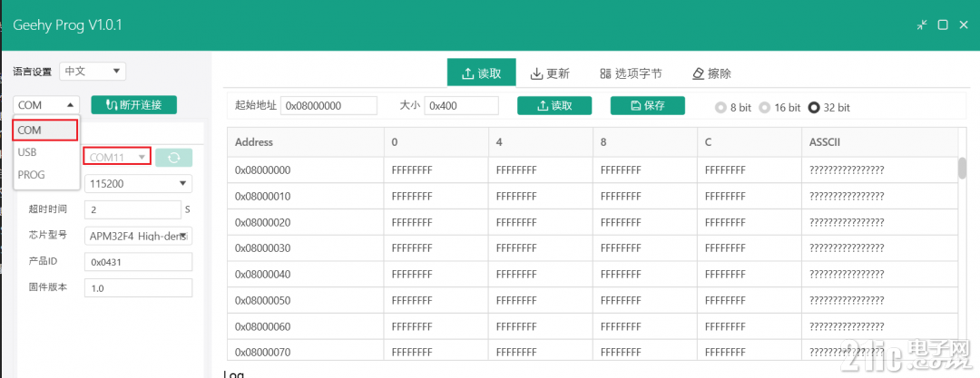Click the ASSCII column header
This screenshot has width=980, height=378.
878,141
